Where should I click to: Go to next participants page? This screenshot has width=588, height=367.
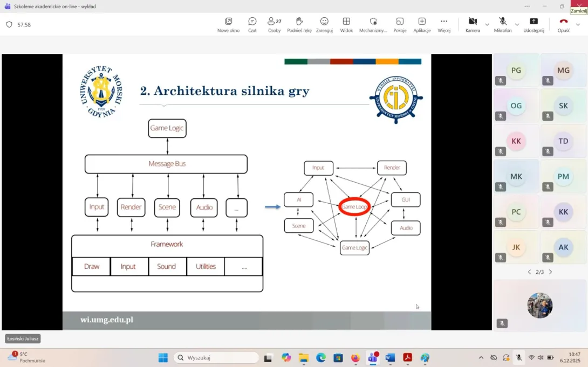[550, 272]
